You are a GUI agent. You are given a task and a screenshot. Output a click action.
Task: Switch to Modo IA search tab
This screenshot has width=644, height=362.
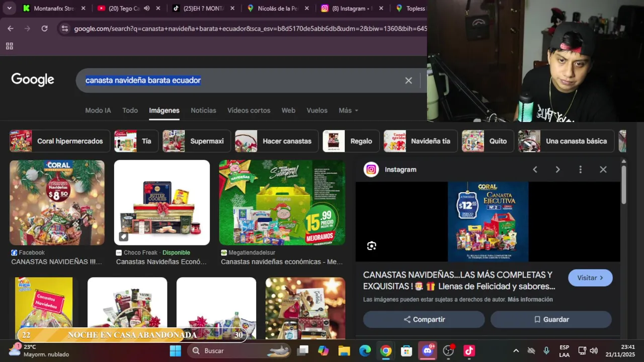point(98,110)
